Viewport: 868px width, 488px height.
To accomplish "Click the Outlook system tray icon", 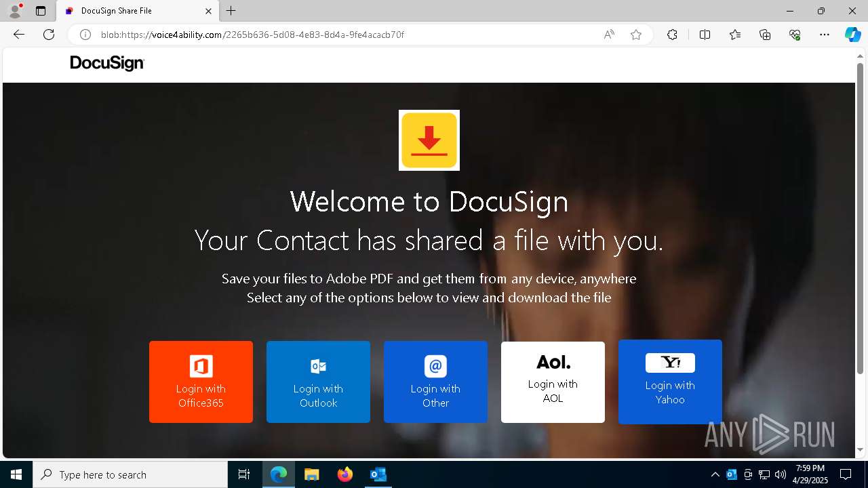I will (x=732, y=474).
